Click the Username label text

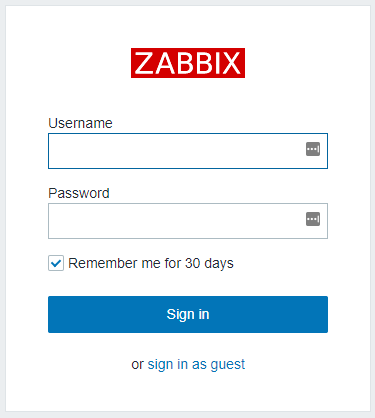coord(80,123)
